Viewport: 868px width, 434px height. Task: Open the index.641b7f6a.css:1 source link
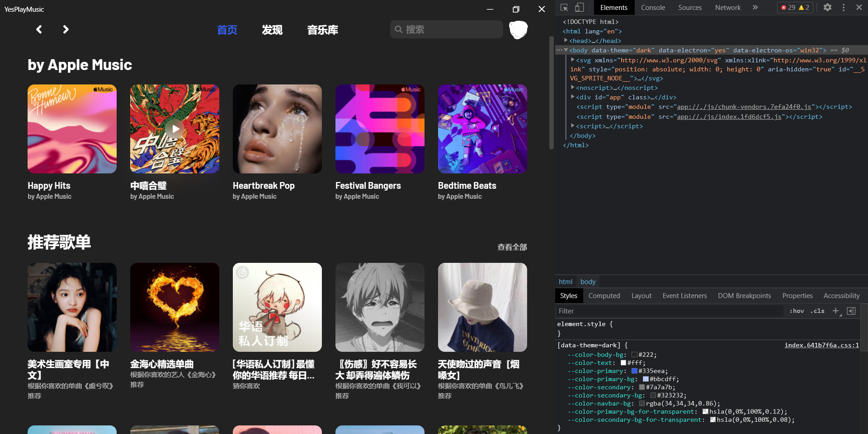point(821,345)
